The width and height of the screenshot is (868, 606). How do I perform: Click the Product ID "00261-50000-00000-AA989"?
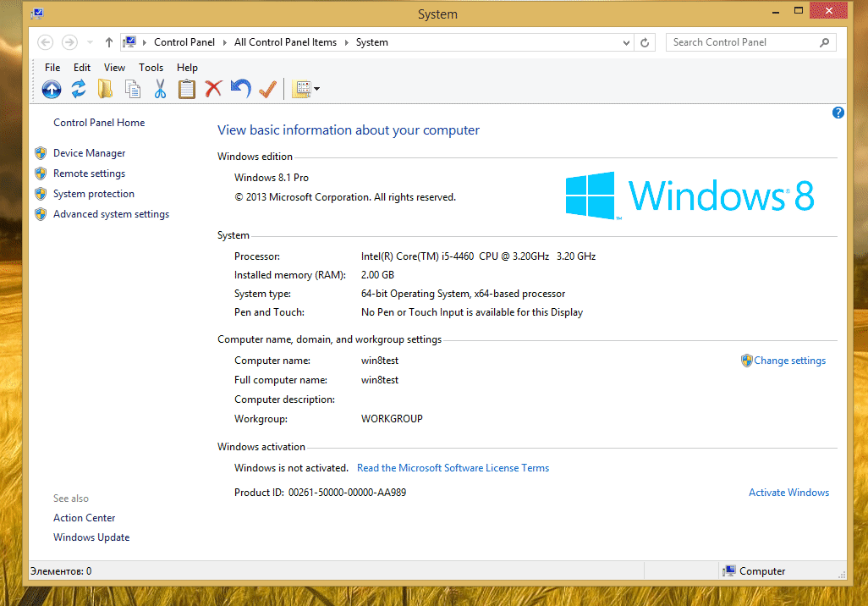pos(347,493)
